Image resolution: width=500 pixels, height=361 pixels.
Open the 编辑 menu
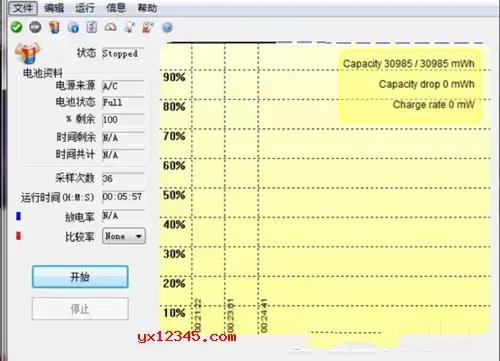click(x=54, y=8)
